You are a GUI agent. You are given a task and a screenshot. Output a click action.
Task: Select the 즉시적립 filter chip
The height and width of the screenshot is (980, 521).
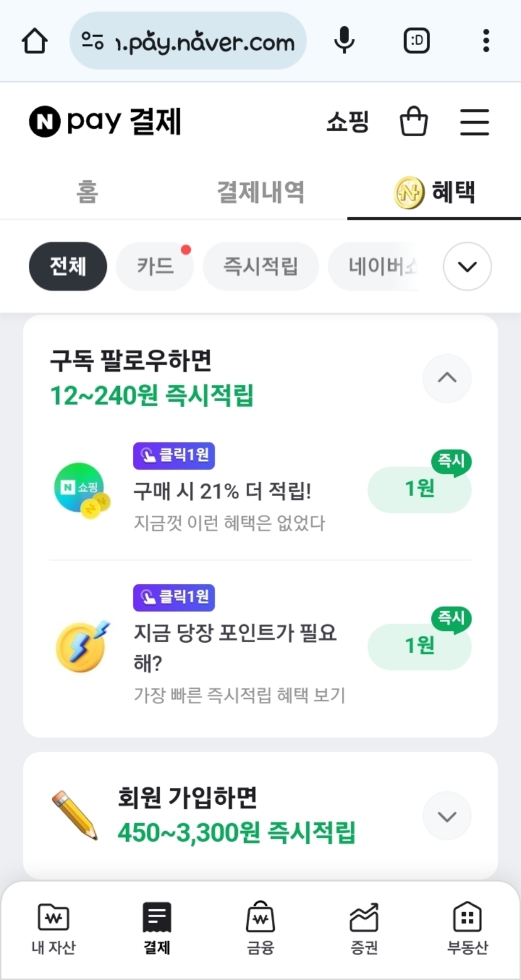pos(260,266)
